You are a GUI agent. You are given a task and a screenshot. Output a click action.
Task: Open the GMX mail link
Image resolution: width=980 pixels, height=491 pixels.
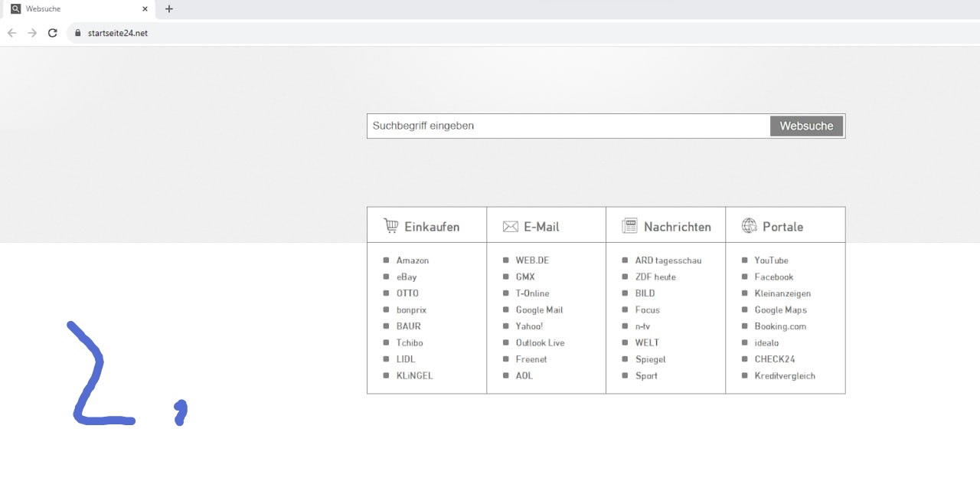525,277
